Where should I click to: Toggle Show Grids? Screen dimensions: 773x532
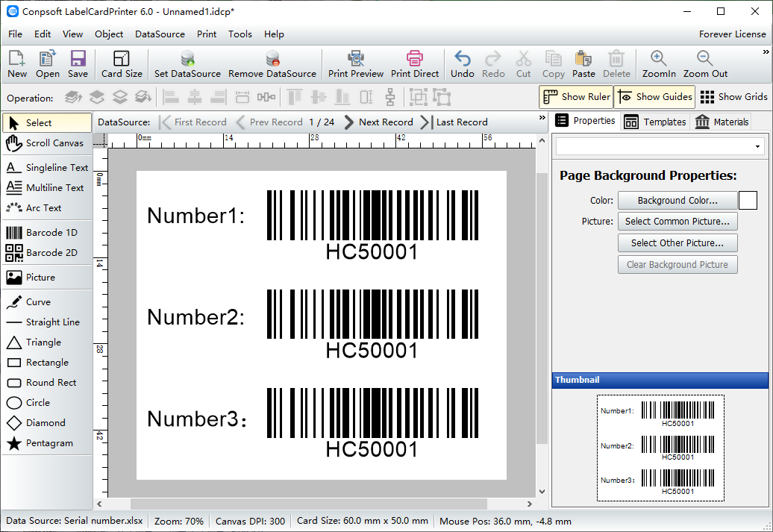click(733, 97)
